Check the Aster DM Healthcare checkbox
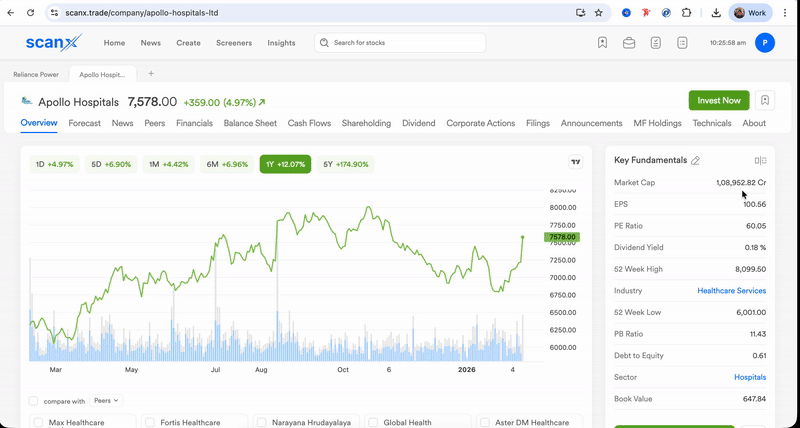800x428 pixels. click(485, 422)
